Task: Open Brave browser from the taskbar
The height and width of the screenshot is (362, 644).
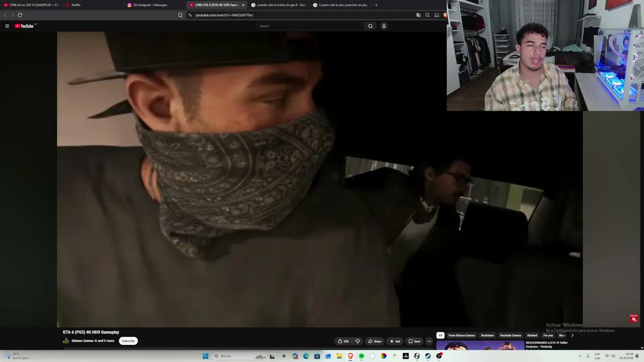Action: click(350, 356)
